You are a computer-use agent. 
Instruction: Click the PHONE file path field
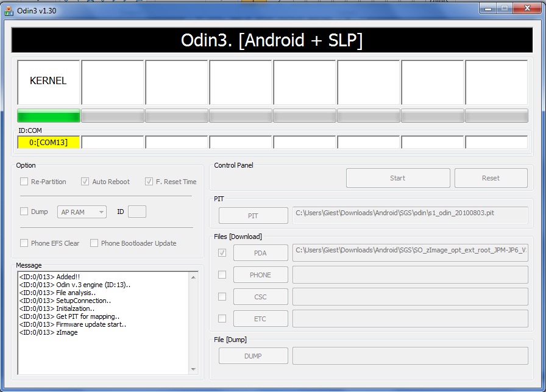410,274
